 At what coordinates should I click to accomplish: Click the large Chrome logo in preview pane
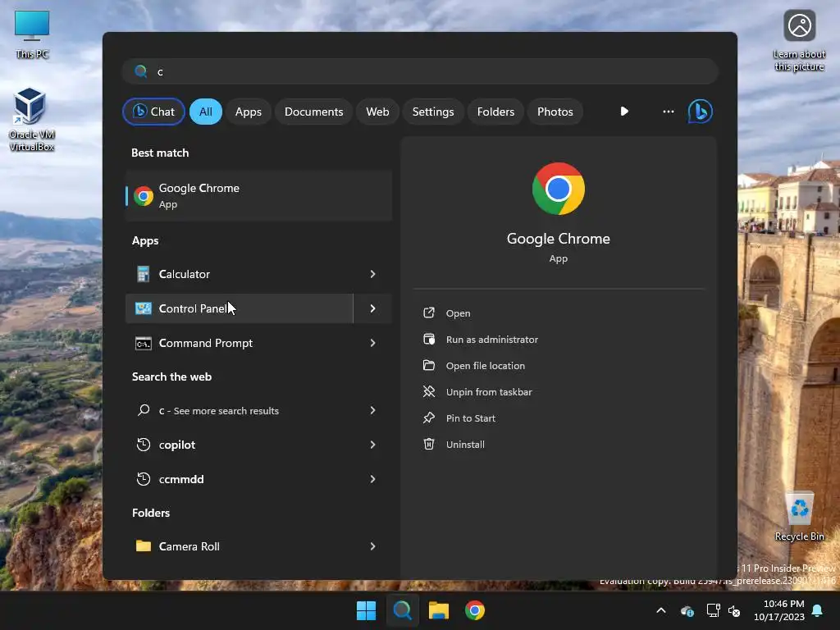[558, 189]
